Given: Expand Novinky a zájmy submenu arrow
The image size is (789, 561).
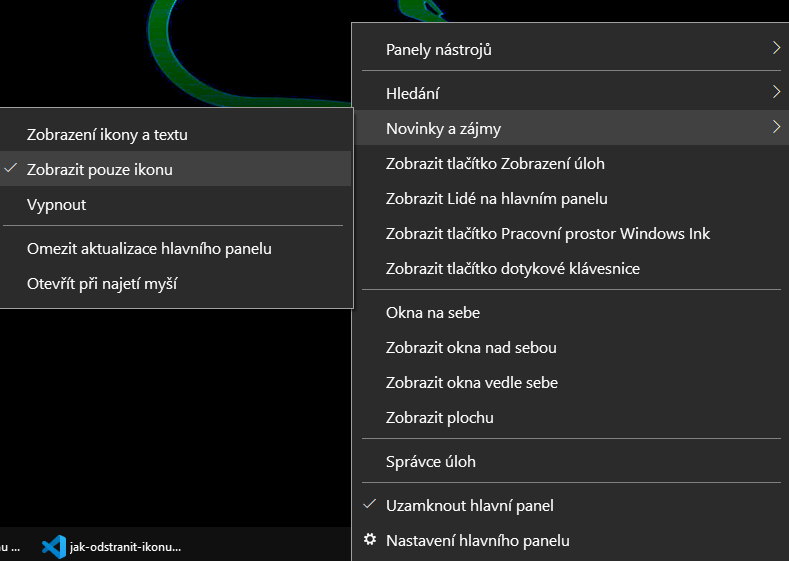Looking at the screenshot, I should pos(776,127).
